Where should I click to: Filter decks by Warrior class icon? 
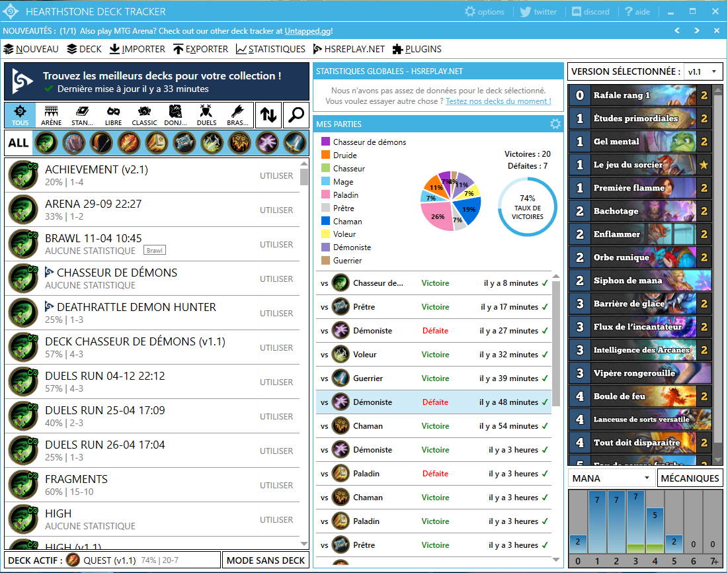coord(296,143)
